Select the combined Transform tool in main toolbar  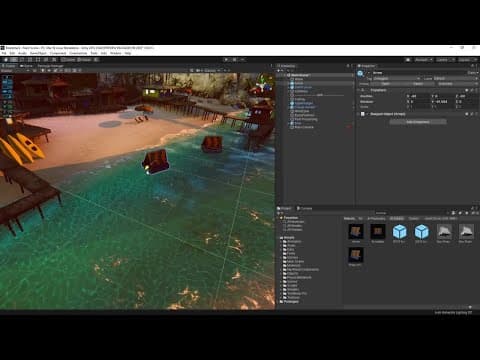(46, 60)
